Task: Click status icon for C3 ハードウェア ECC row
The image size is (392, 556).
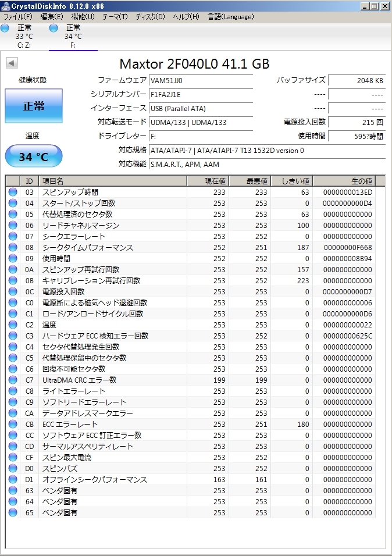Action: pos(13,336)
